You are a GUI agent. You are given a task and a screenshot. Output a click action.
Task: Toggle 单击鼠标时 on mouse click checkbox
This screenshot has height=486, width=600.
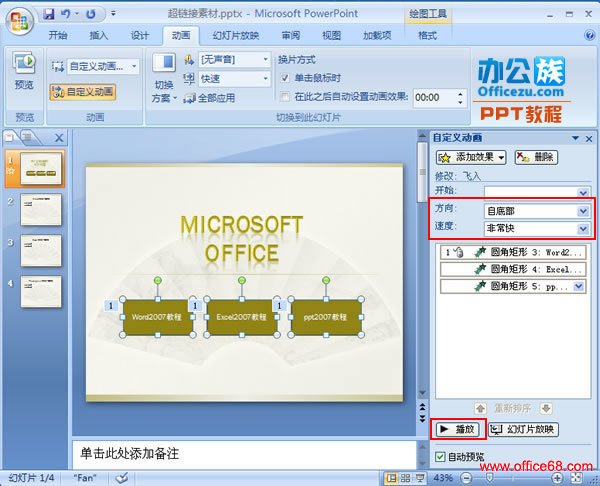coord(285,78)
